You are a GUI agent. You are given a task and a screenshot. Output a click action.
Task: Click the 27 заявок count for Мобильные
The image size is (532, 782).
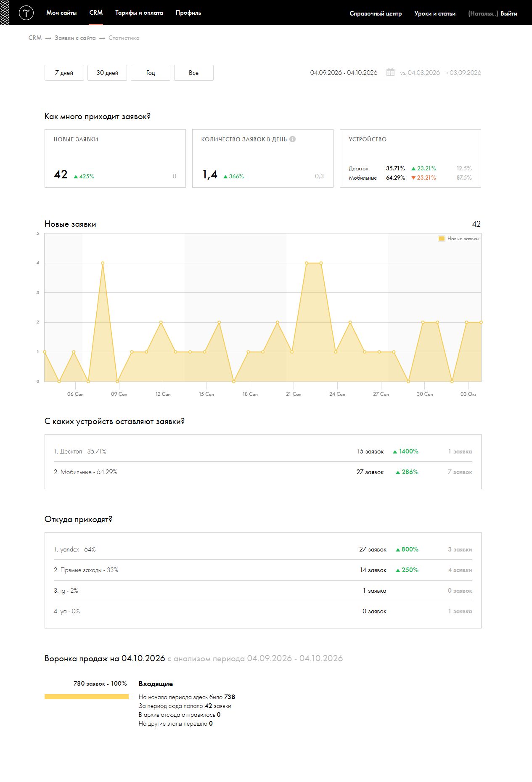370,472
